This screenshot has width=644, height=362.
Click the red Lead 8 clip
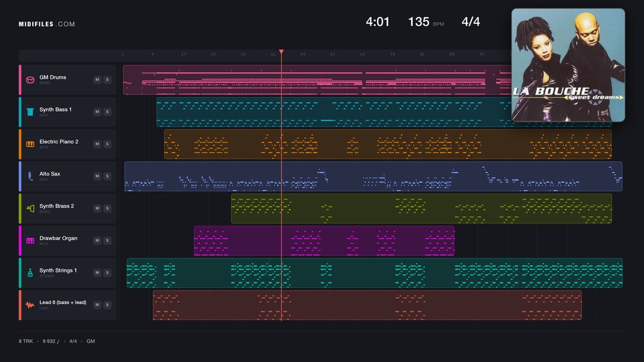tap(367, 305)
